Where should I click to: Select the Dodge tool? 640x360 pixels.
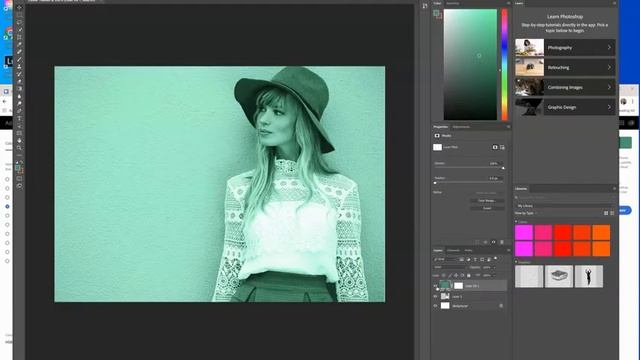pos(19,103)
